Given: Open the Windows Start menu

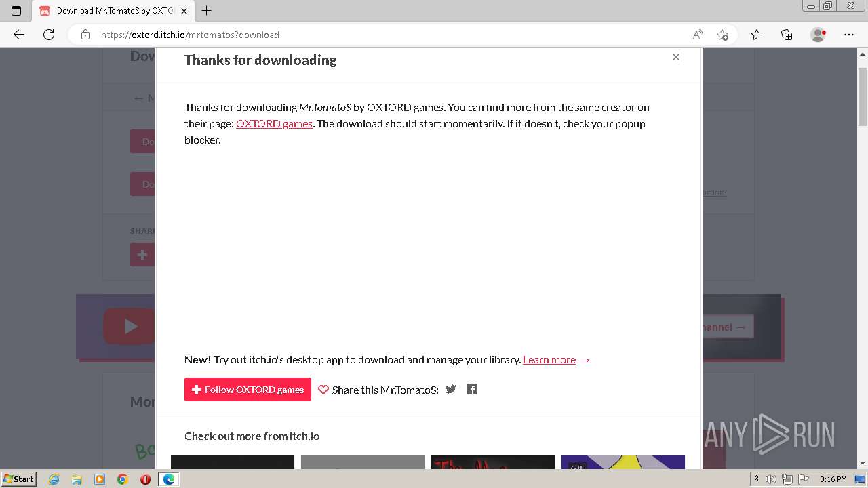Looking at the screenshot, I should click(18, 479).
